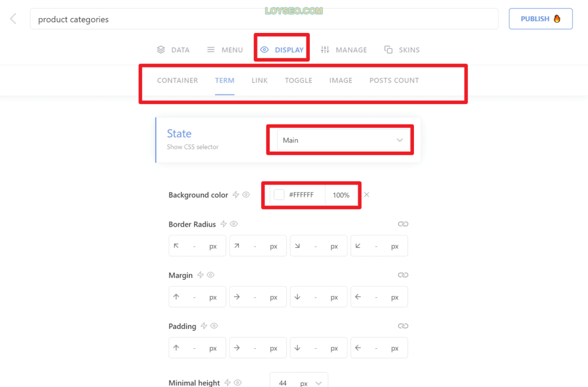Toggle the link-values icon for Border Radius

[x=403, y=224]
